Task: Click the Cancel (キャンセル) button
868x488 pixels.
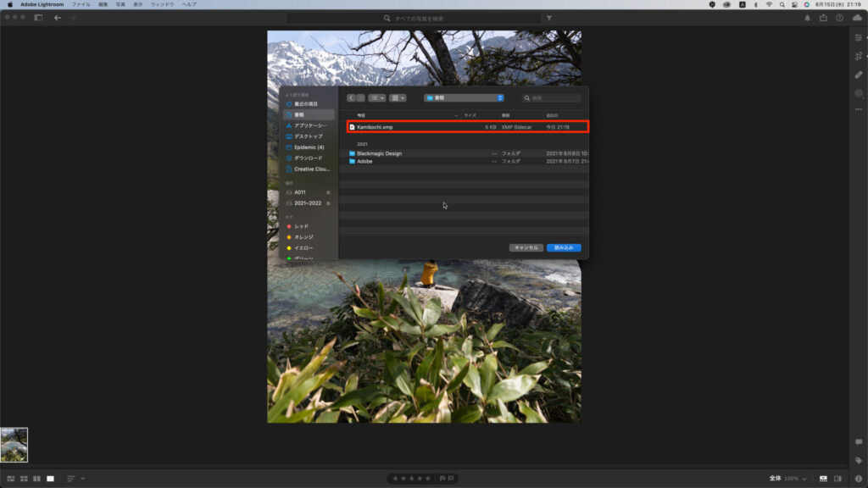Action: pyautogui.click(x=526, y=247)
